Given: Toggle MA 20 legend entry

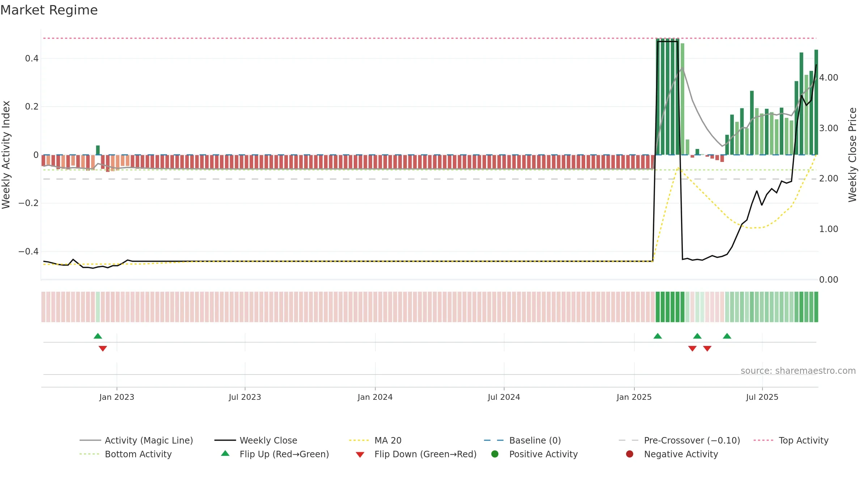Looking at the screenshot, I should [x=375, y=440].
